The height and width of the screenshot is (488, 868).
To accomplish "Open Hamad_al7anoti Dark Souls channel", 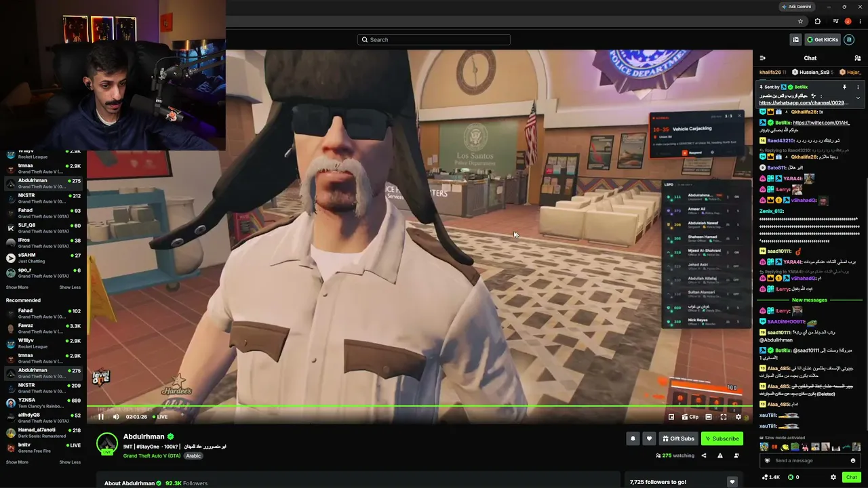I will pos(43,432).
